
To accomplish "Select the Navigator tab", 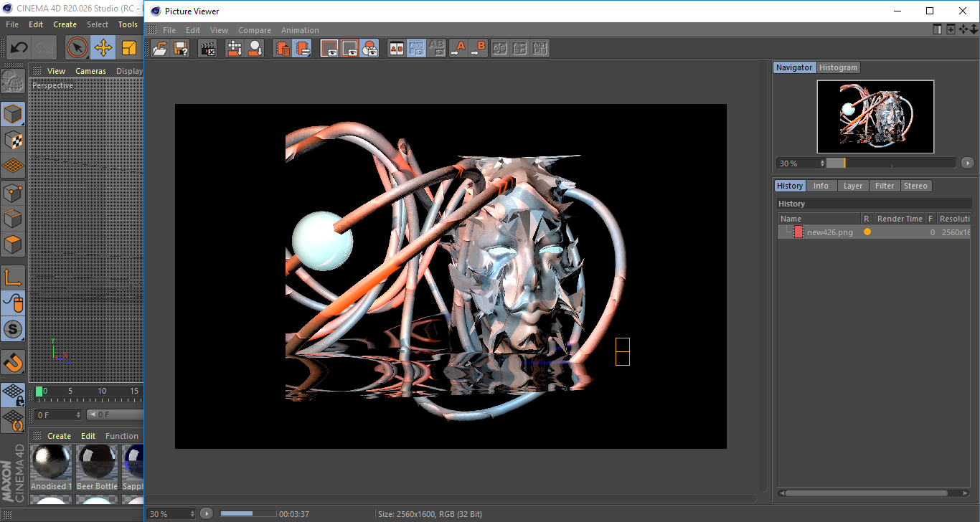I will click(x=794, y=67).
